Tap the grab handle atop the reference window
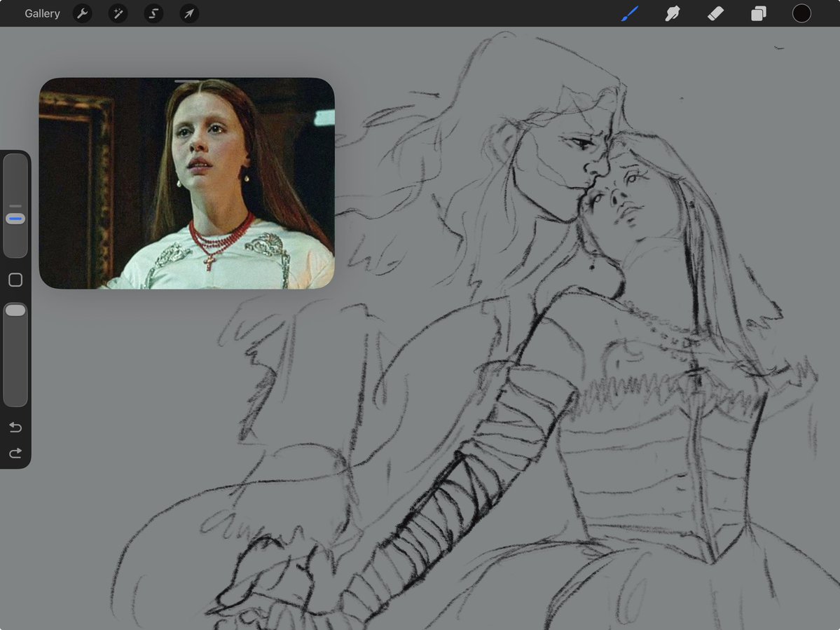 click(186, 81)
